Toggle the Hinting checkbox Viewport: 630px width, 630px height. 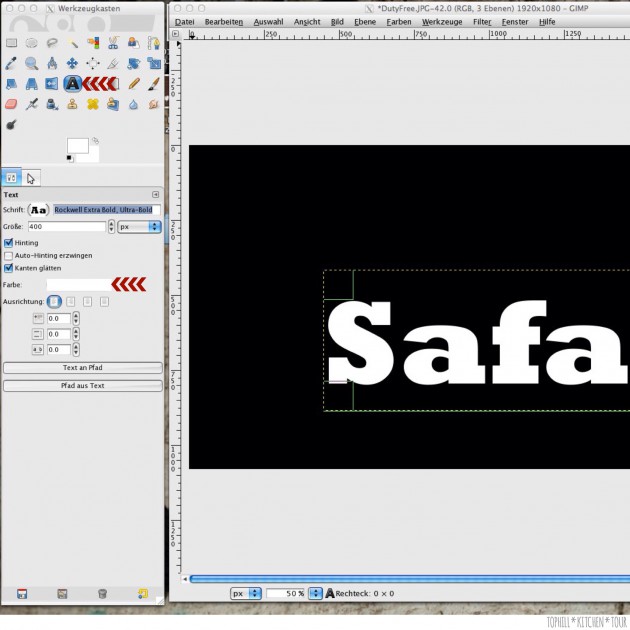point(8,243)
